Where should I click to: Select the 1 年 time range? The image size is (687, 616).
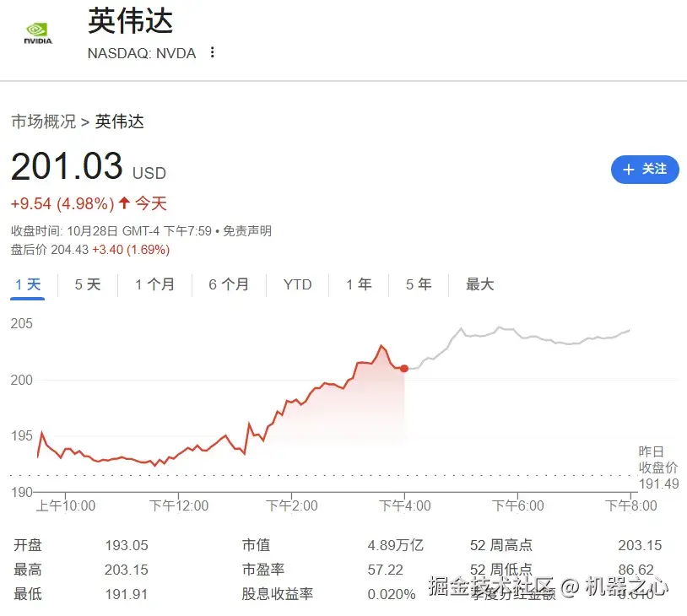coord(358,284)
